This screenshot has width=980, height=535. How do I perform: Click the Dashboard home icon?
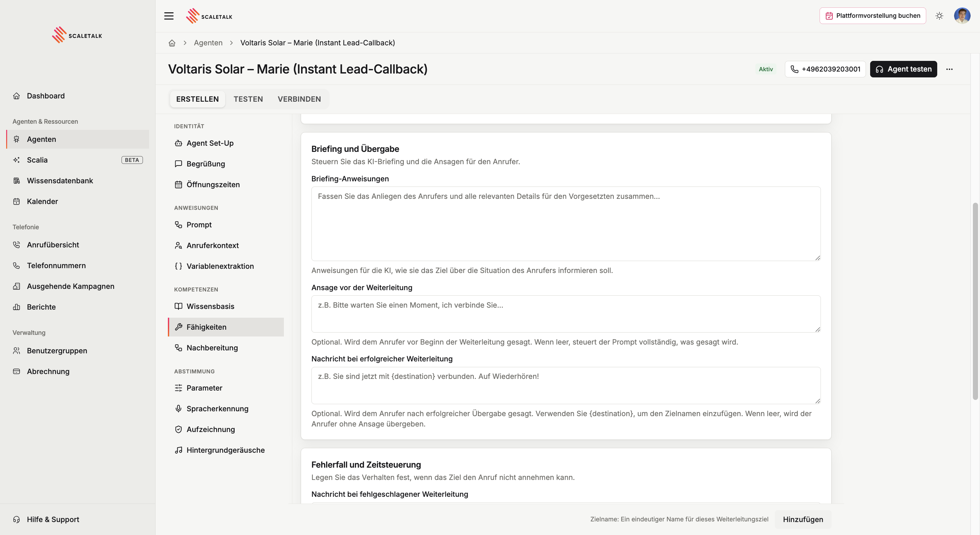pyautogui.click(x=16, y=96)
